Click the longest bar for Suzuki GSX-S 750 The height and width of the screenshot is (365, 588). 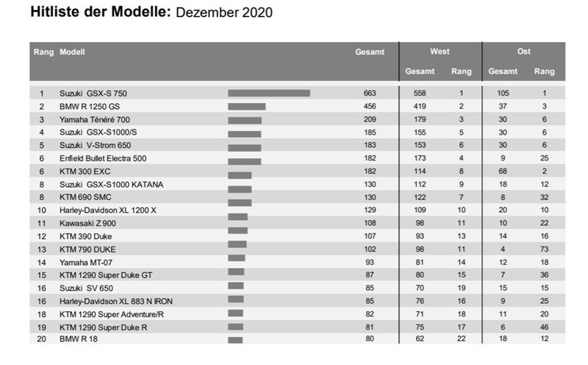point(269,93)
